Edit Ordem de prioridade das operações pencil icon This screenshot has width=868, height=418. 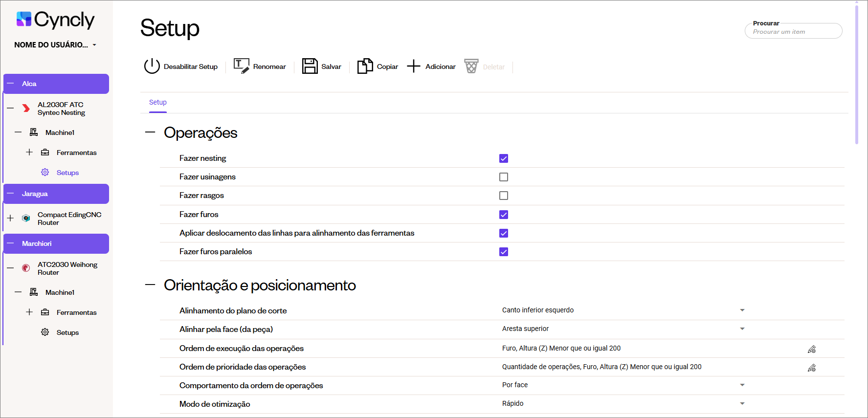click(x=812, y=368)
